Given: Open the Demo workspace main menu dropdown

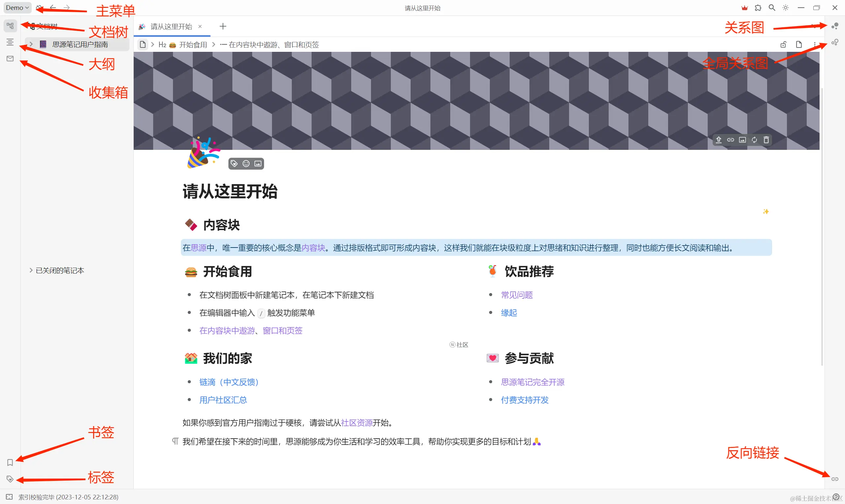Looking at the screenshot, I should [17, 8].
